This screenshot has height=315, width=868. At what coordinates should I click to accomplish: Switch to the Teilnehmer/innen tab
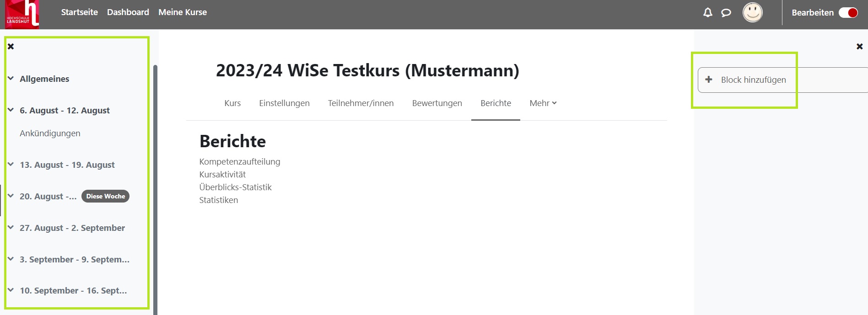point(361,103)
